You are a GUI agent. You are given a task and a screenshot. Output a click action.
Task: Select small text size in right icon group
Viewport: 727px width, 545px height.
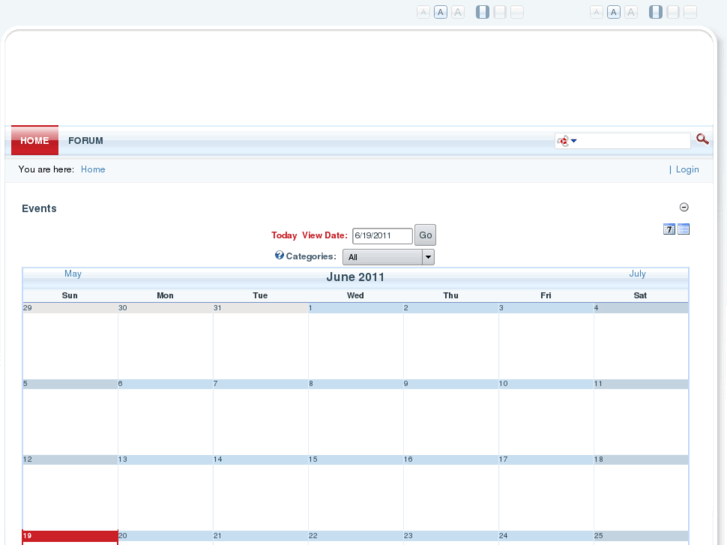(596, 12)
